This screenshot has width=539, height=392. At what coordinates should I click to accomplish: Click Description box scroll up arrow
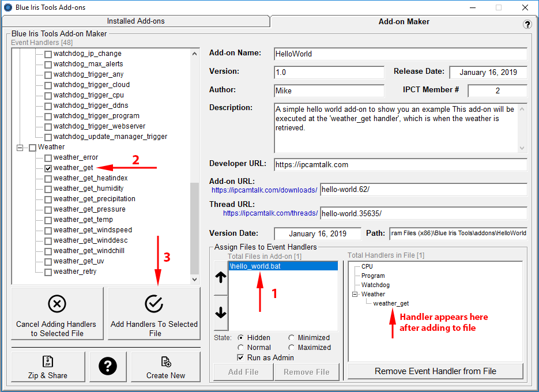point(522,109)
